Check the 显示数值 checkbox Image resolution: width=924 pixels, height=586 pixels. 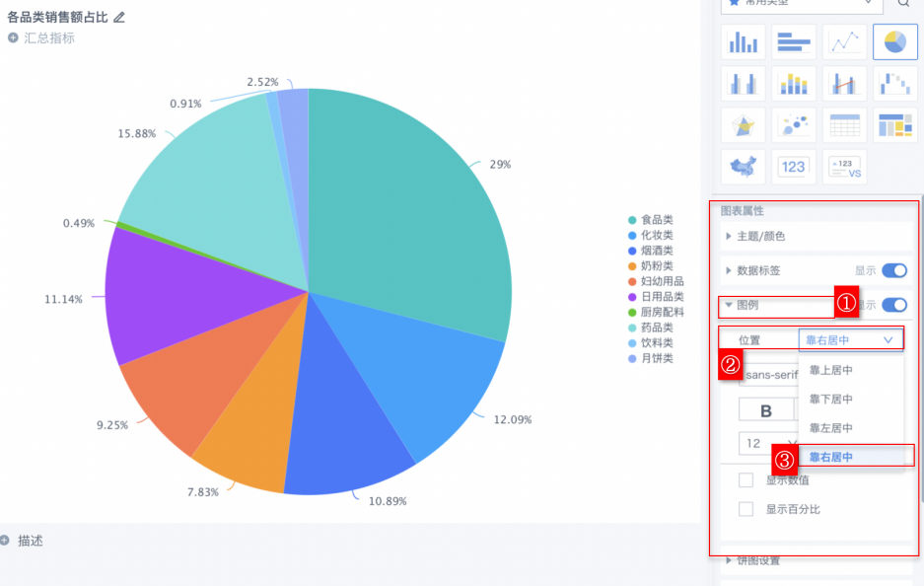(746, 480)
